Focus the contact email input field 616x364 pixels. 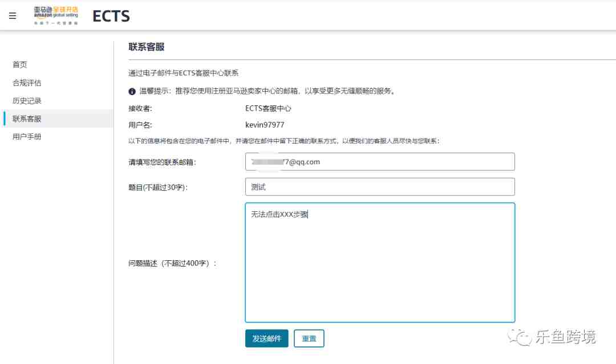click(x=380, y=162)
